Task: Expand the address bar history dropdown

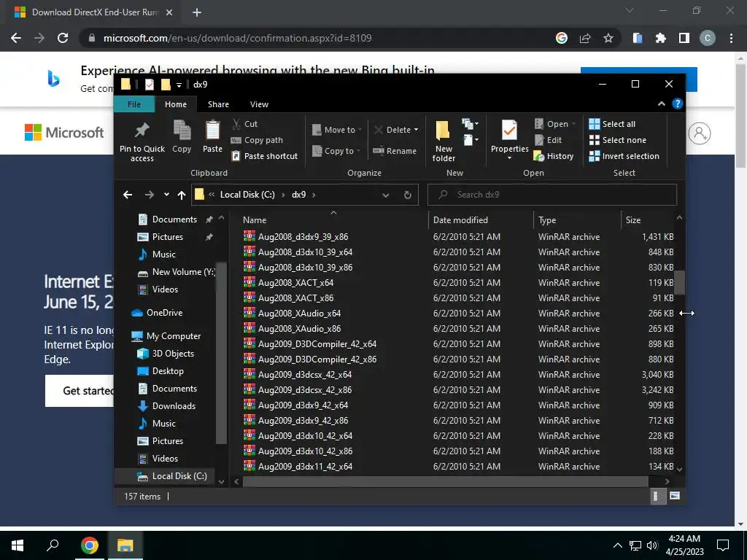Action: point(385,195)
